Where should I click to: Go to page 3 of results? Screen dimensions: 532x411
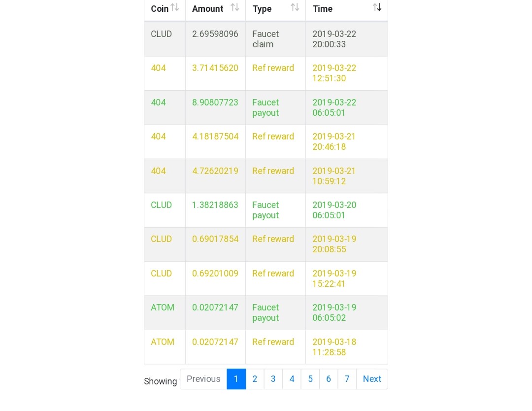click(x=273, y=379)
